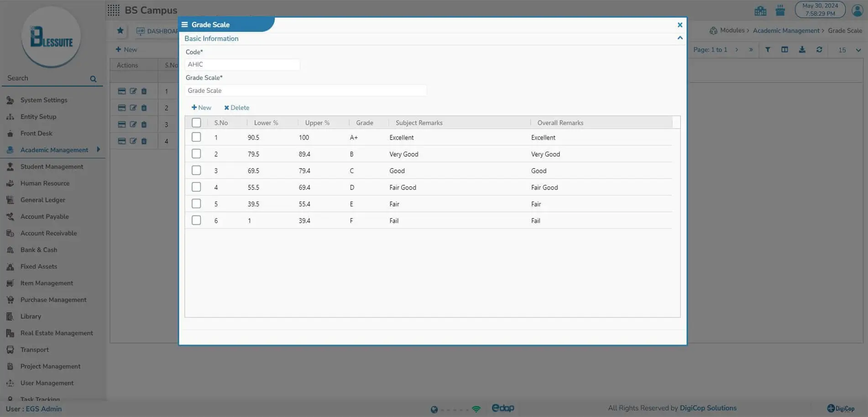Click New to add a grade row

pos(201,108)
